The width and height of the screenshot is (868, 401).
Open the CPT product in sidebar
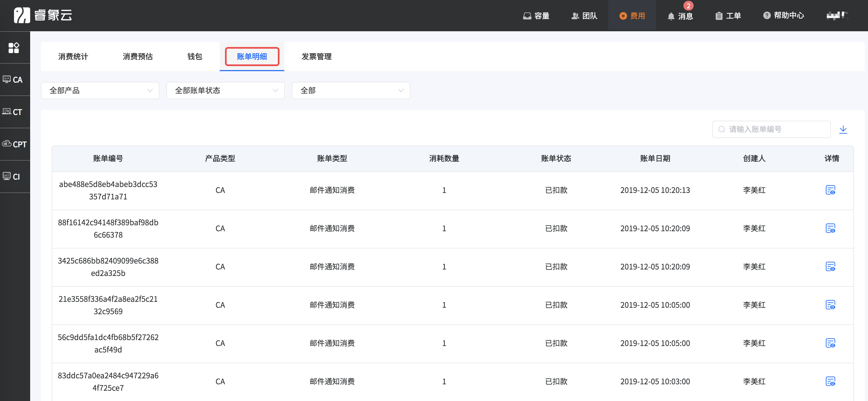tap(15, 144)
